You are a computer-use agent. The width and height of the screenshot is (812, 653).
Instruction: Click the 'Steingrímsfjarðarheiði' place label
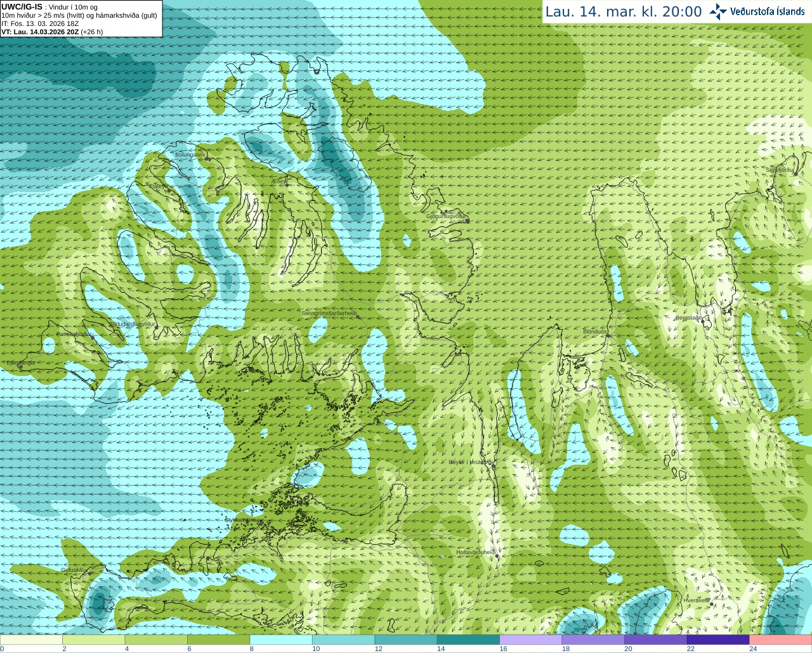point(329,313)
